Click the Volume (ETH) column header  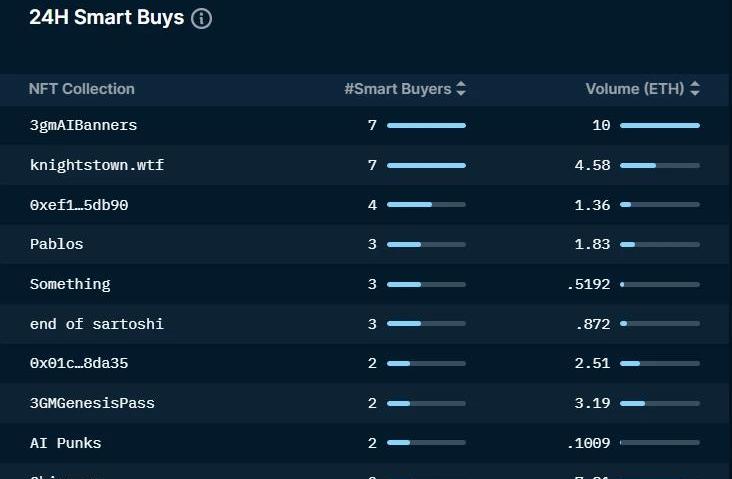pyautogui.click(x=634, y=89)
